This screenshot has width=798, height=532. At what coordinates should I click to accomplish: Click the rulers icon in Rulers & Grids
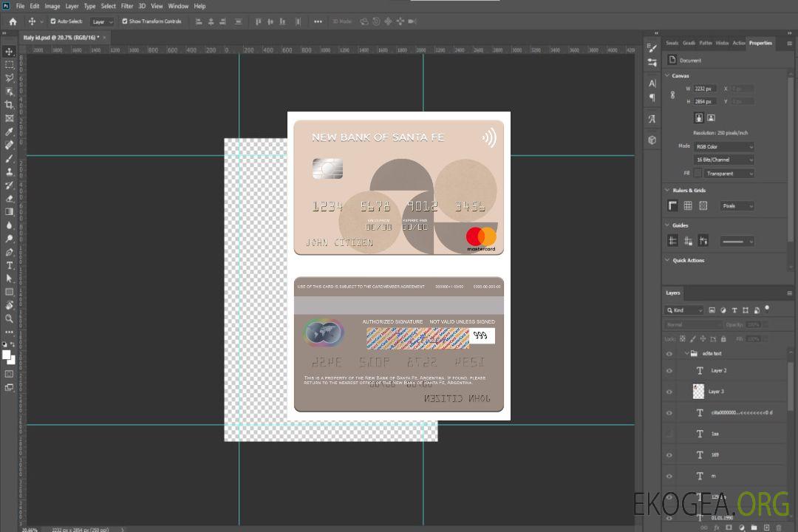click(672, 206)
